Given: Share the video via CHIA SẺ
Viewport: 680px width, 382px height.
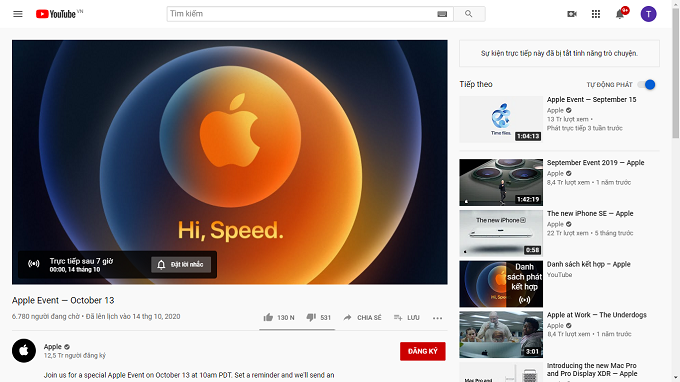Looking at the screenshot, I should [x=363, y=317].
